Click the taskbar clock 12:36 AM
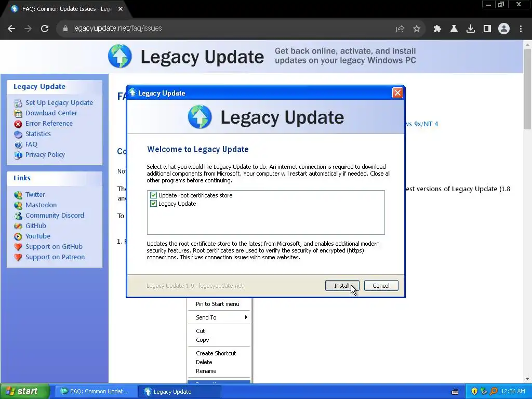 (x=513, y=392)
